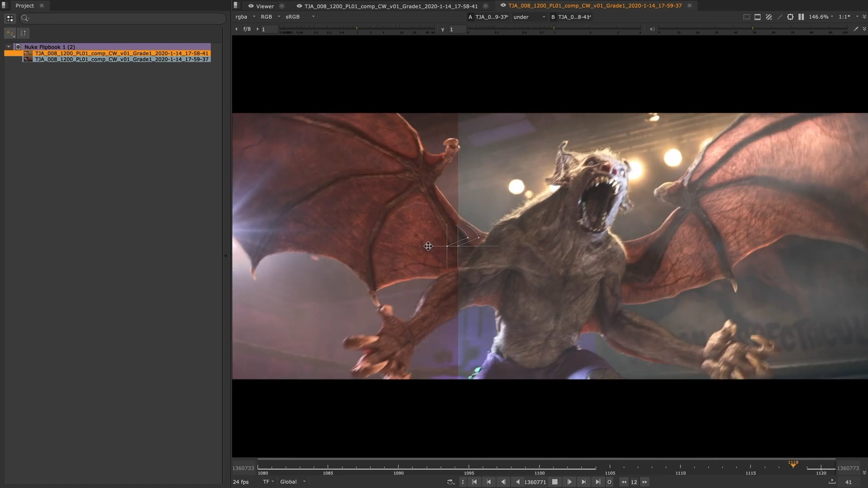Open the under wipe mode dropdown
Screen dimensions: 868x488
click(529, 17)
